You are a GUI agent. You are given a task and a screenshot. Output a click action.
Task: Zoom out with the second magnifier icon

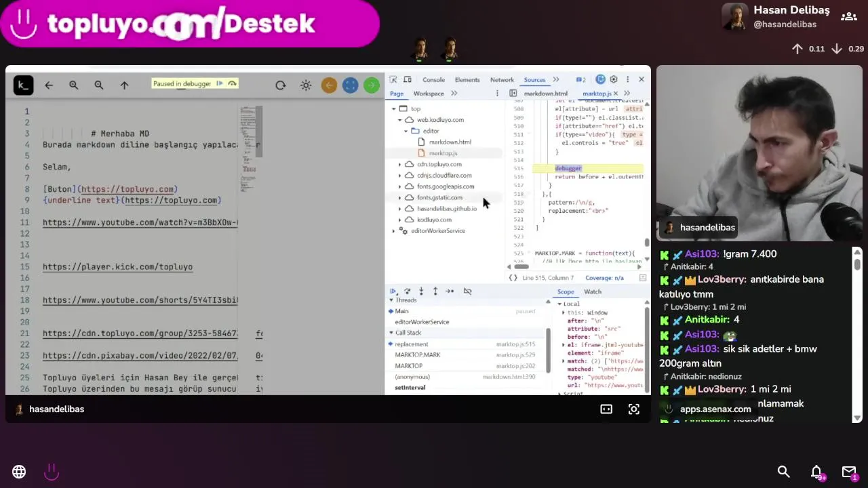[99, 85]
